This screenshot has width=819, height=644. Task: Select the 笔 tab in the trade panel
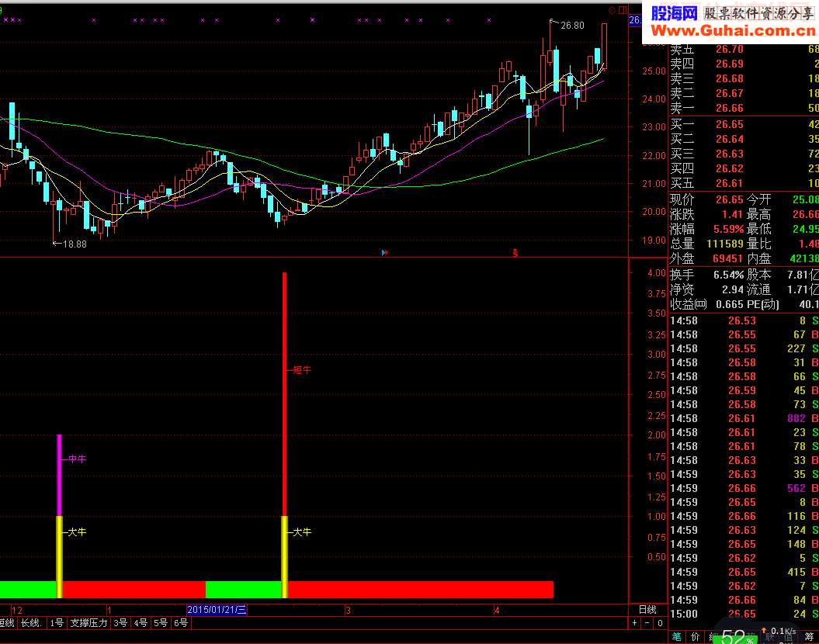tap(677, 637)
